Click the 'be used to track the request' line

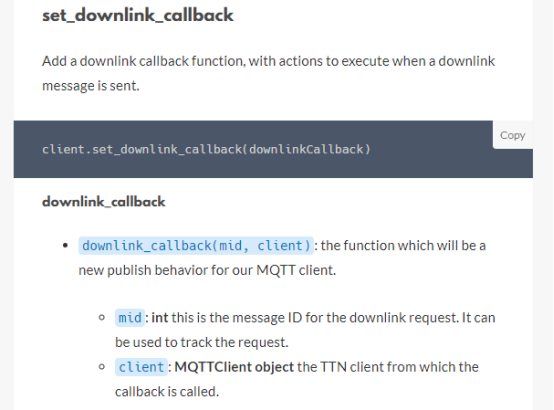(x=202, y=342)
